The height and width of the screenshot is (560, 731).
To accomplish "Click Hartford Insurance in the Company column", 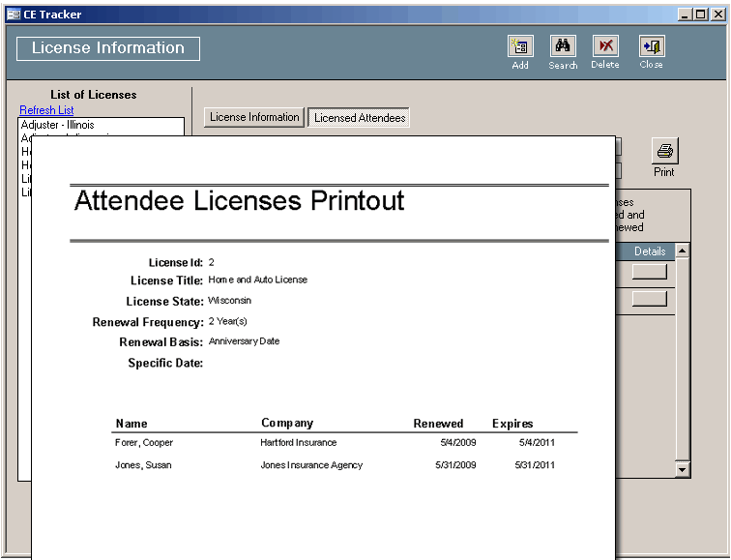I will (x=299, y=443).
